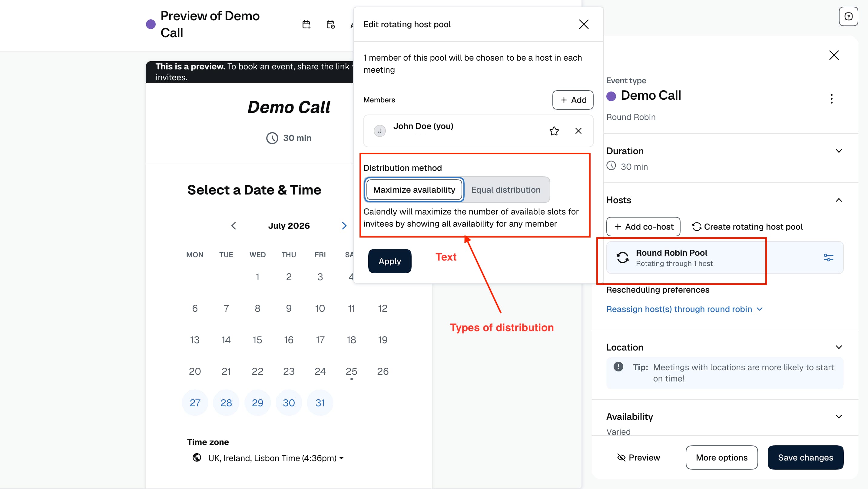This screenshot has width=868, height=489.
Task: Close the event type side panel
Action: [x=834, y=55]
